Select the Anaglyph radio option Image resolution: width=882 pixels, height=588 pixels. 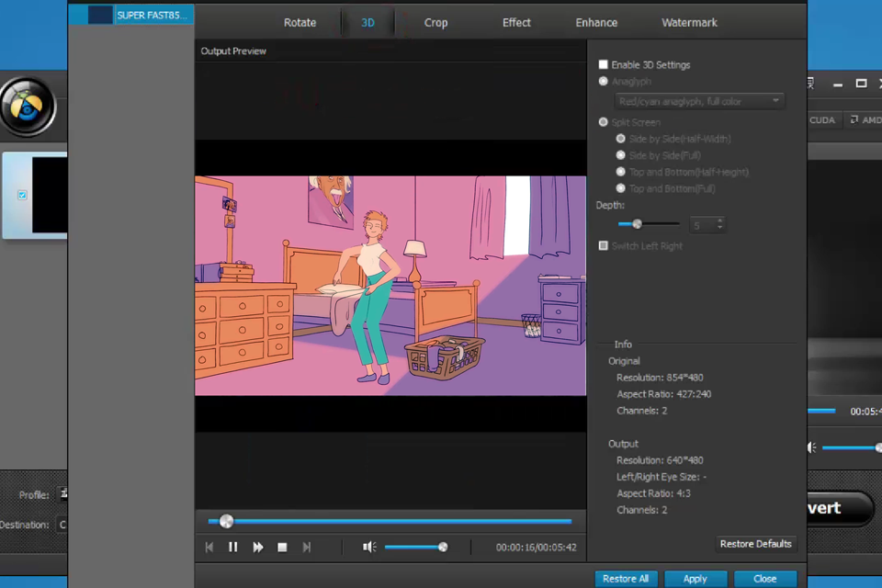(604, 82)
